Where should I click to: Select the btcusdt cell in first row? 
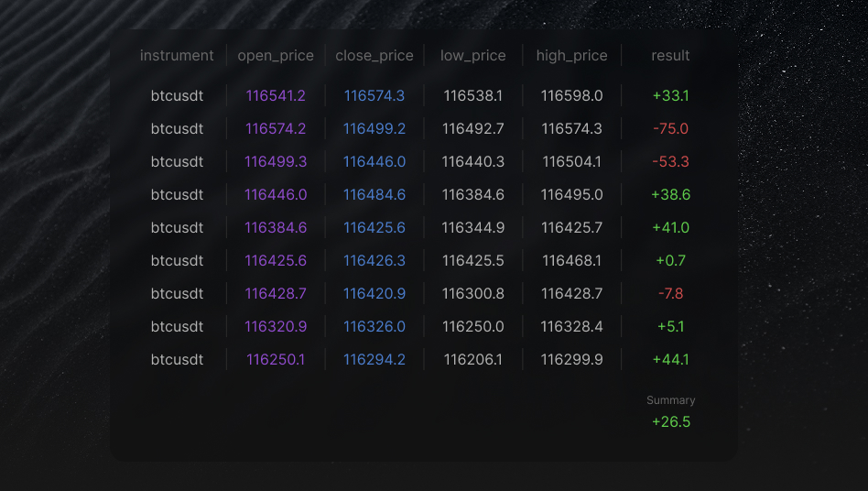tap(177, 96)
